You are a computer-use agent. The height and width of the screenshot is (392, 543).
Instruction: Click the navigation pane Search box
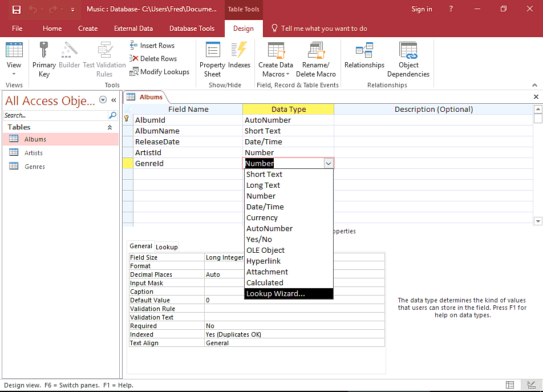[x=55, y=115]
